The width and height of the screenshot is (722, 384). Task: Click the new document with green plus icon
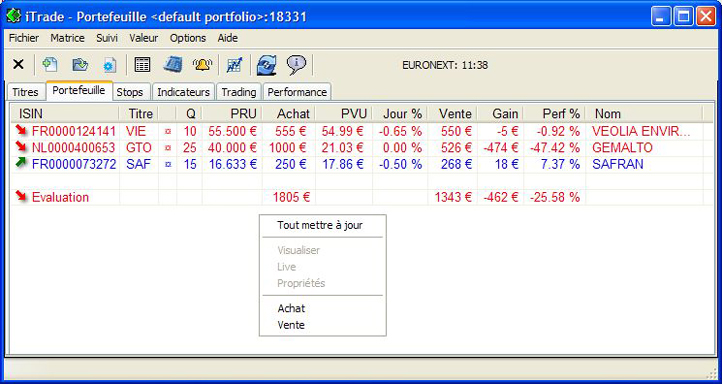point(50,64)
